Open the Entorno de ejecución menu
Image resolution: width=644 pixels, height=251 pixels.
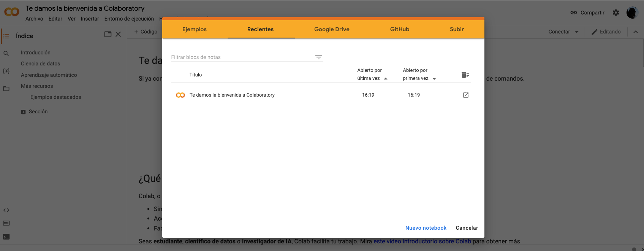(x=129, y=19)
